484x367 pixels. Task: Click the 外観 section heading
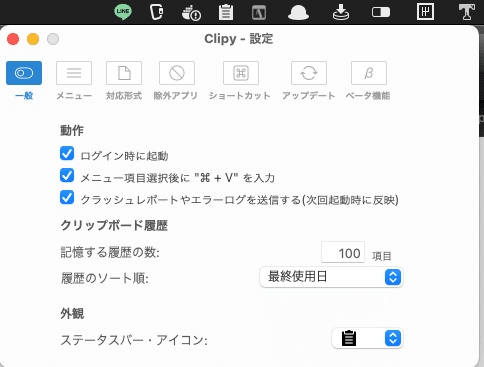pyautogui.click(x=72, y=313)
